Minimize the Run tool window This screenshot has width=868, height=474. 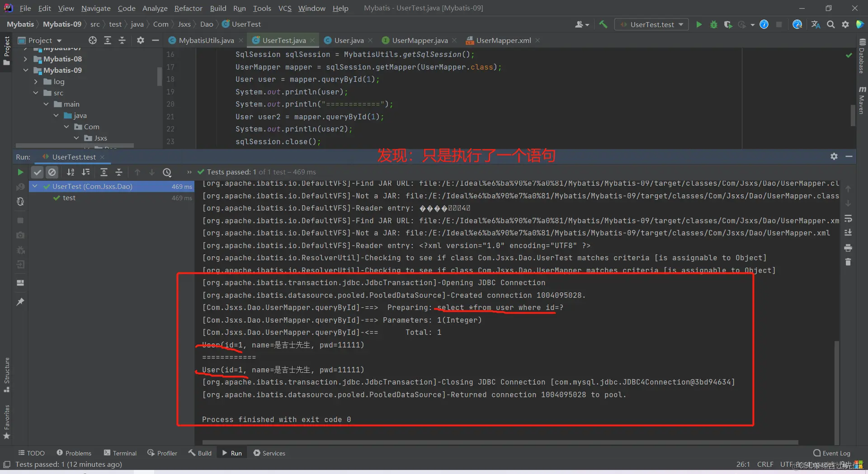tap(849, 156)
